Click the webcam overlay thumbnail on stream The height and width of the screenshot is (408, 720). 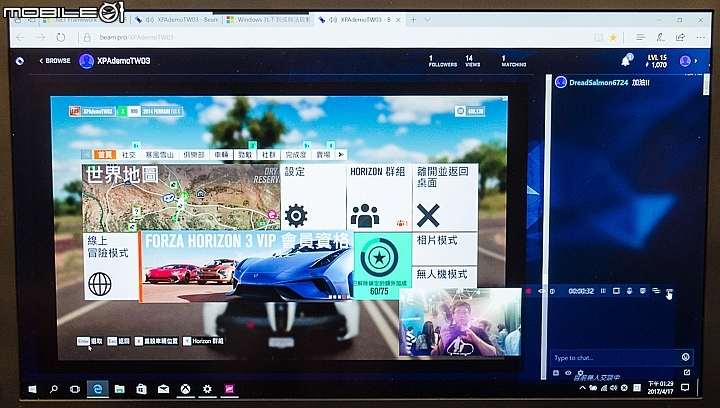pos(460,322)
